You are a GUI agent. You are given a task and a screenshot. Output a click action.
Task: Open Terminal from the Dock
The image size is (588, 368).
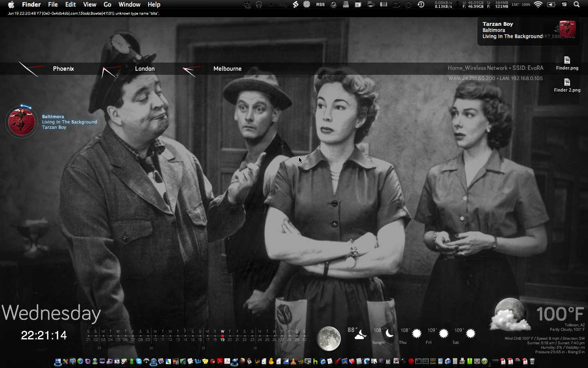[418, 361]
